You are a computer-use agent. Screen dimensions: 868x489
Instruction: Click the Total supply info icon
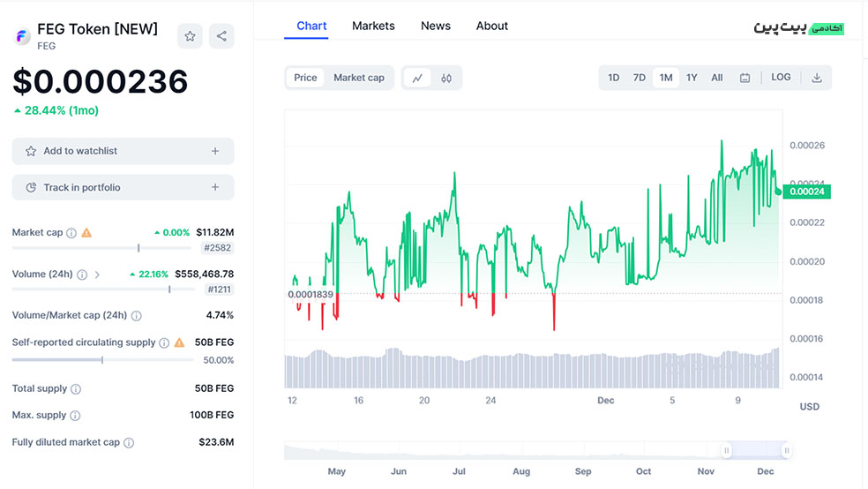point(76,389)
